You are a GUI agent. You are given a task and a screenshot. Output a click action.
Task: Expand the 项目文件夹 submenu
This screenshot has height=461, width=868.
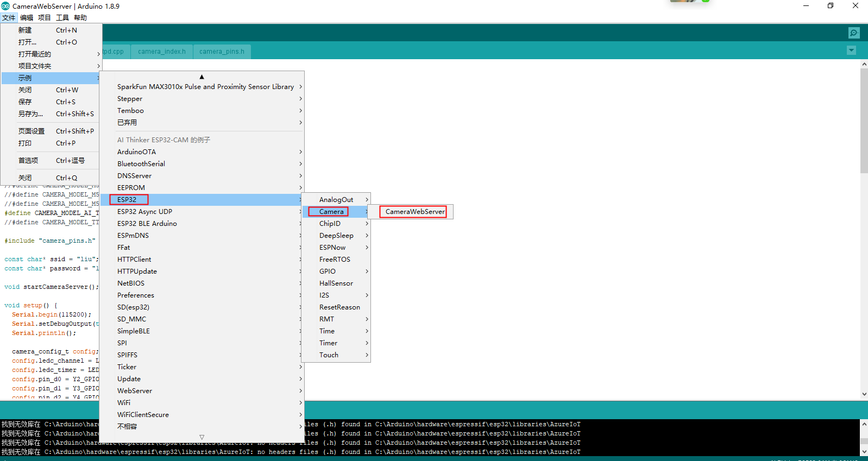tap(51, 66)
